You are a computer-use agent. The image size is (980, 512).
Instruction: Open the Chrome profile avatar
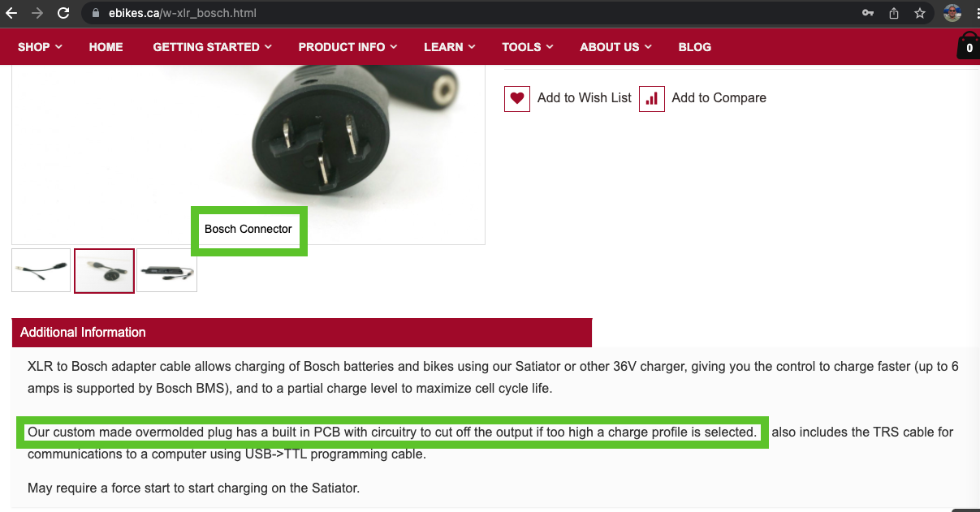click(952, 13)
